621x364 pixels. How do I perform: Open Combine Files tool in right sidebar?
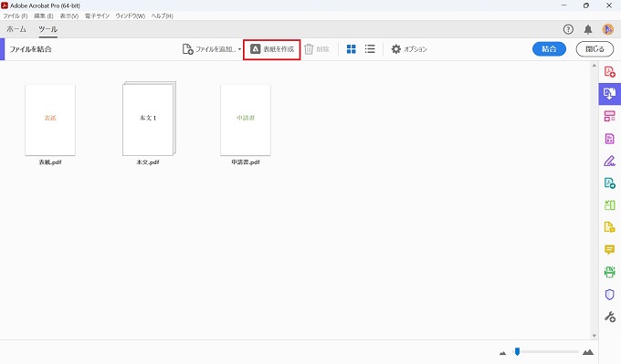point(609,94)
